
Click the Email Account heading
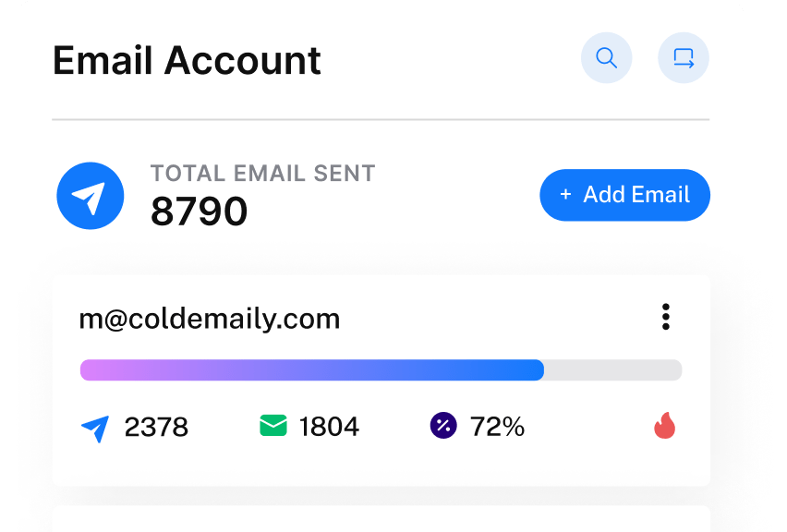[x=188, y=61]
